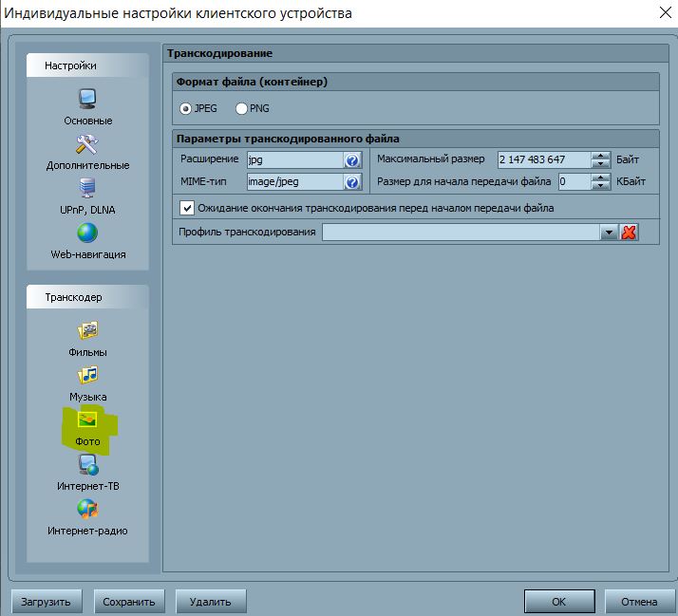Select the UPnP, DLNA settings icon
This screenshot has width=678, height=616.
click(x=87, y=189)
